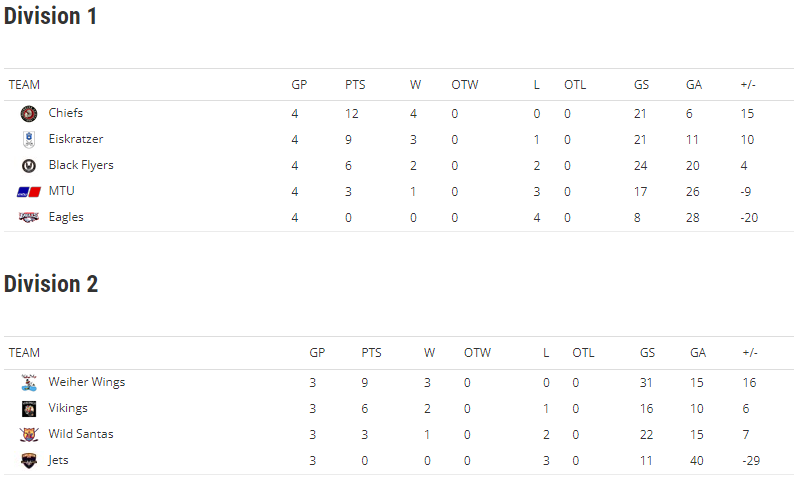Click the Wild Santas logo icon

pyautogui.click(x=29, y=435)
